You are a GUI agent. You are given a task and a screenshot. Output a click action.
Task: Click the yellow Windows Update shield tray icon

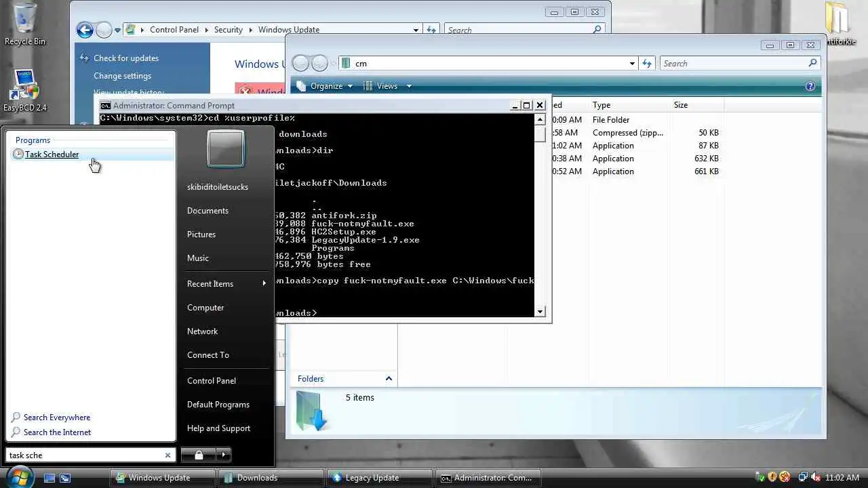point(772,477)
